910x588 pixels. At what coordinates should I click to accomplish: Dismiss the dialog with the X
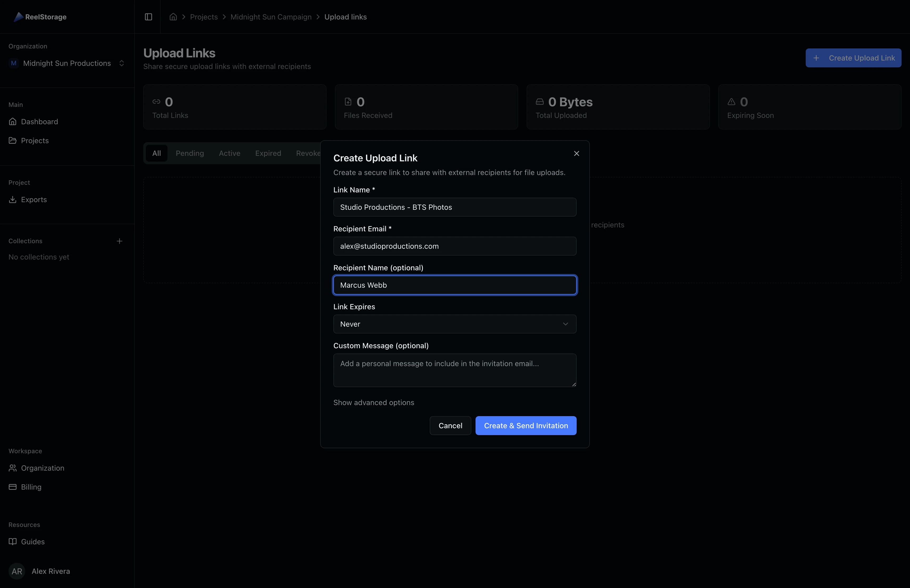coord(576,153)
